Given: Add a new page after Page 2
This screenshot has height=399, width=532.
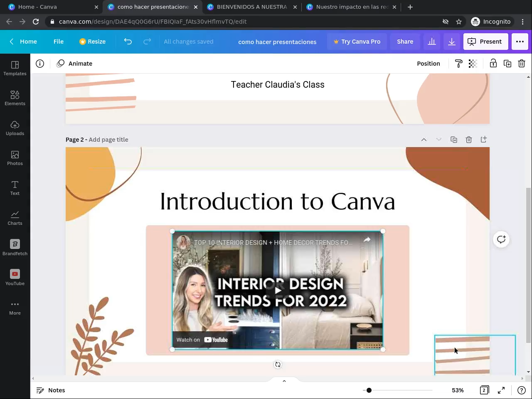Looking at the screenshot, I should coord(484,140).
